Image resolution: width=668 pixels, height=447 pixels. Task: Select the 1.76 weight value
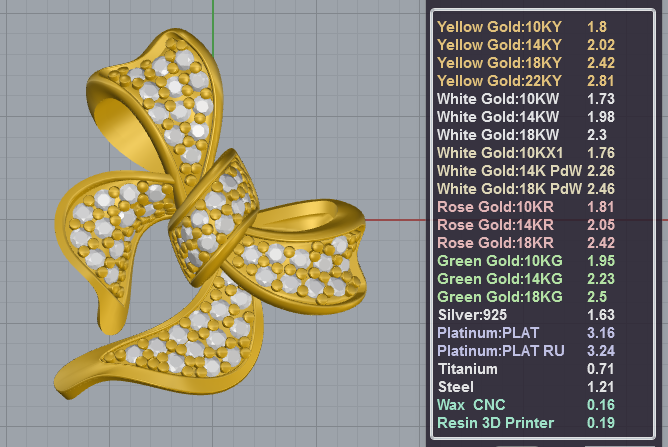(x=601, y=153)
